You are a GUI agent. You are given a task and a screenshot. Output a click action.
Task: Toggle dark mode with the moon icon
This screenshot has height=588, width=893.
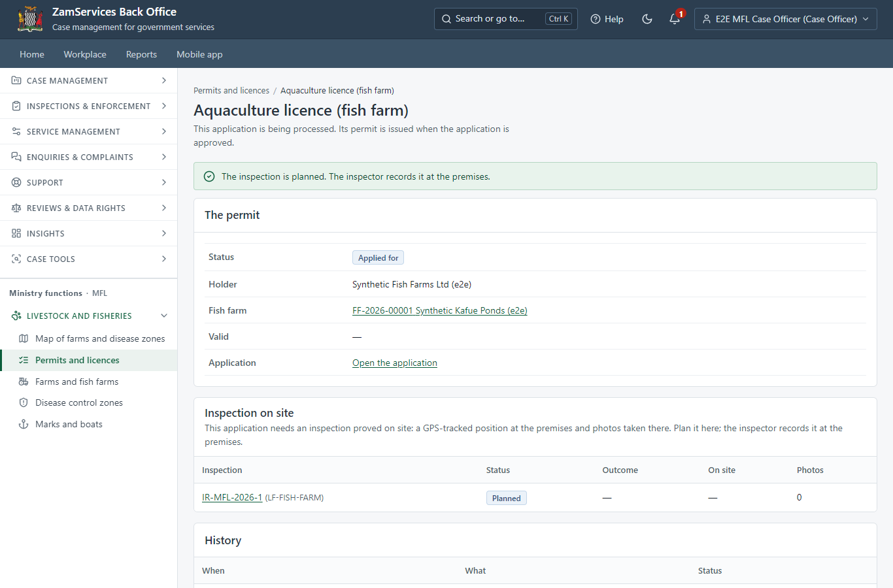click(x=647, y=19)
